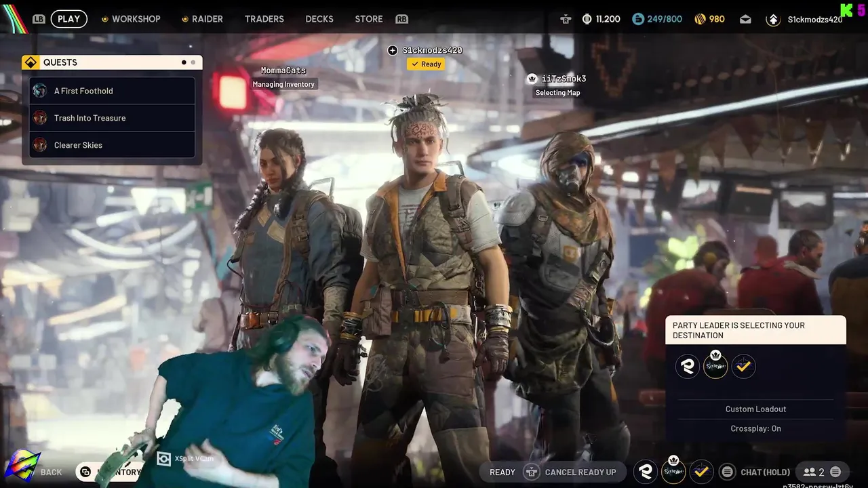This screenshot has width=868, height=488.
Task: Click the right-stick icon in top bar
Action: [566, 19]
